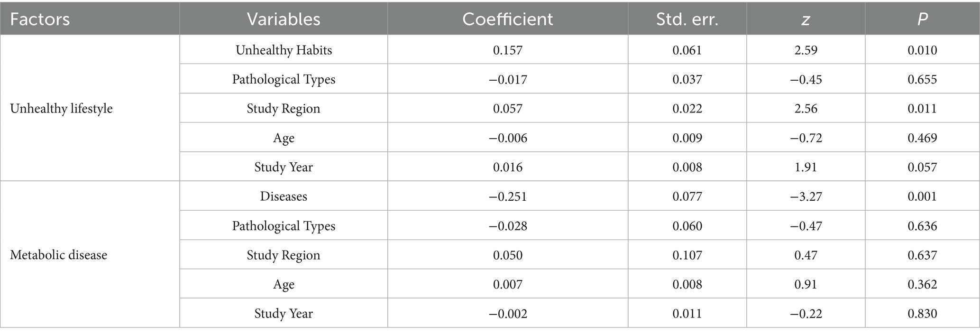
Task: Select the Unhealthy lifestyle factor cell
Action: 61,109
